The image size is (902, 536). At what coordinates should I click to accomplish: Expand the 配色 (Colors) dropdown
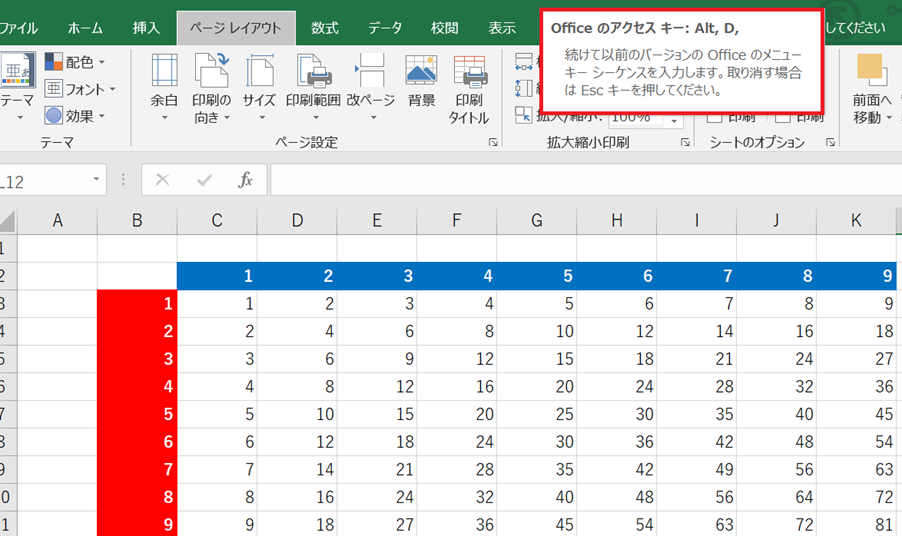(x=81, y=63)
